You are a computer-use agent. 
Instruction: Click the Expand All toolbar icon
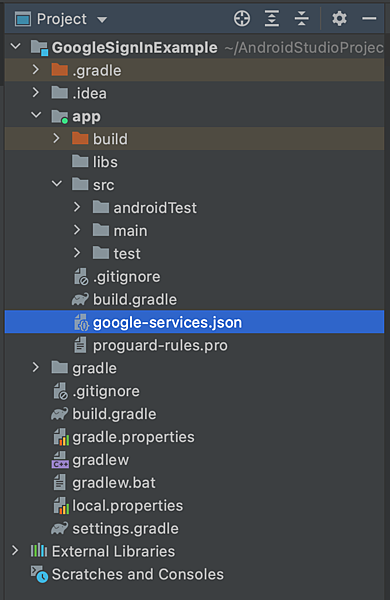[x=272, y=18]
